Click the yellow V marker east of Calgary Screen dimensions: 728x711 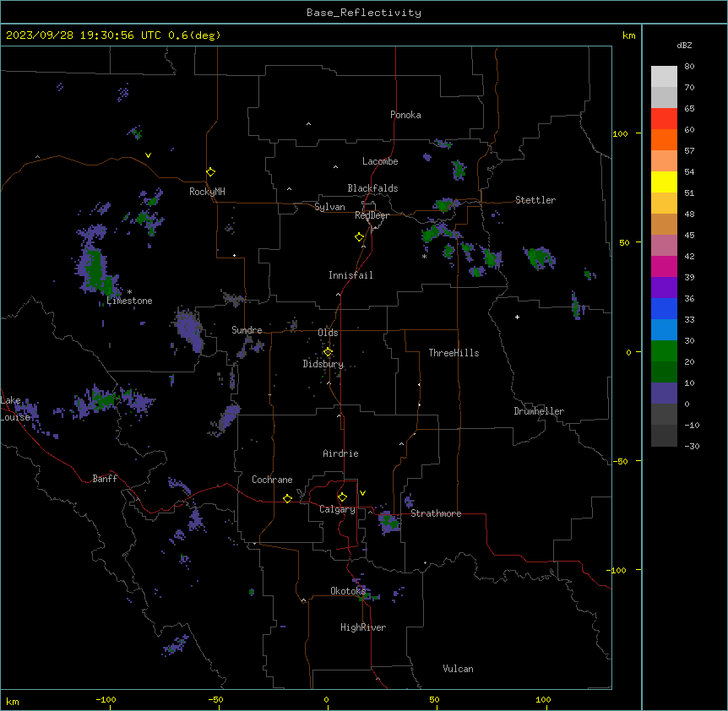tap(362, 493)
